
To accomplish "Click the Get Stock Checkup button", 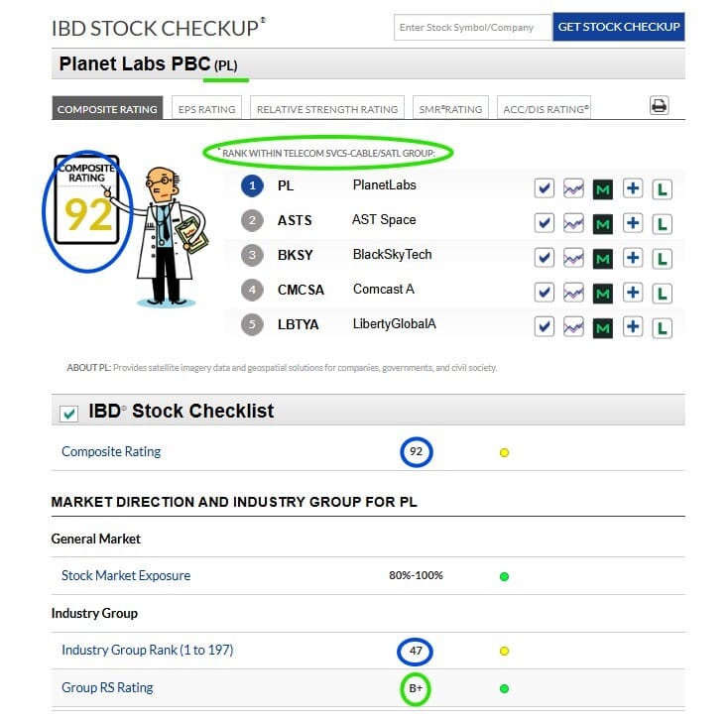I will [619, 27].
